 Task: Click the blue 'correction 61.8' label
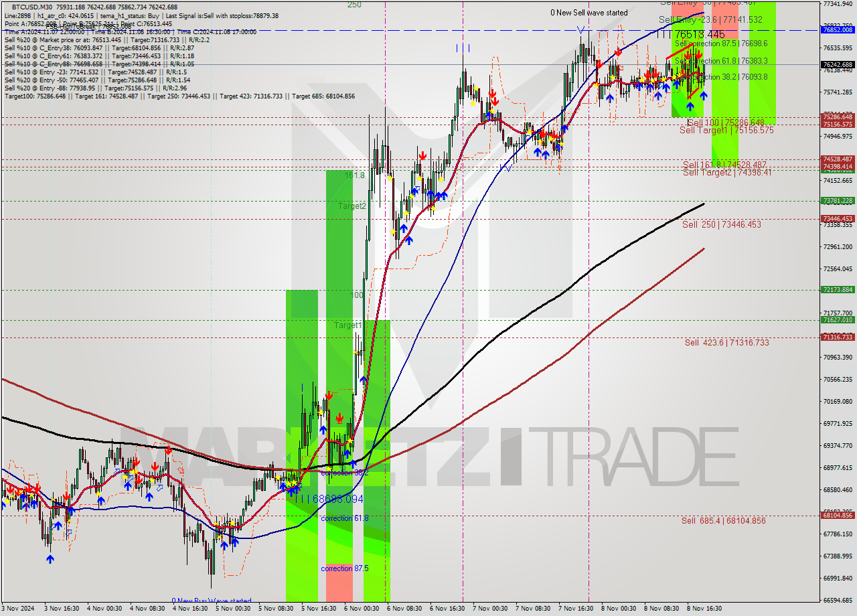pyautogui.click(x=344, y=518)
